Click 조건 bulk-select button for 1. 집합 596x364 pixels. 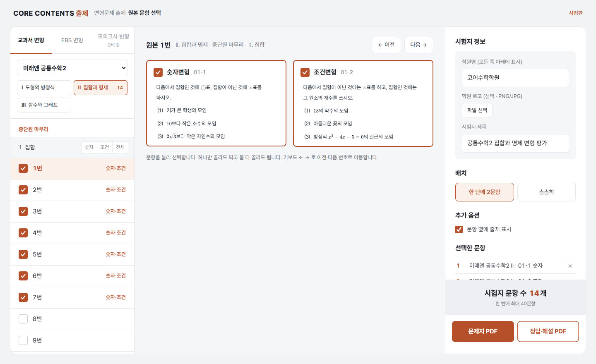[x=105, y=147]
